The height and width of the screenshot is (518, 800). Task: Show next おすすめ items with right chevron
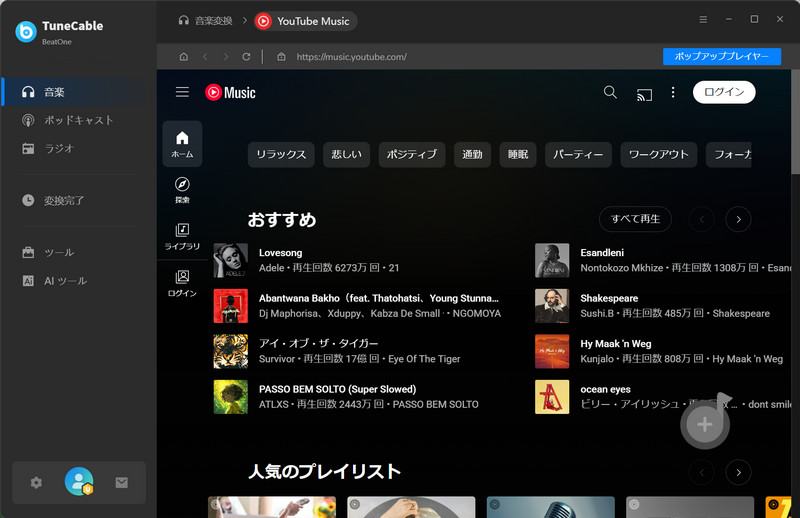click(x=738, y=219)
